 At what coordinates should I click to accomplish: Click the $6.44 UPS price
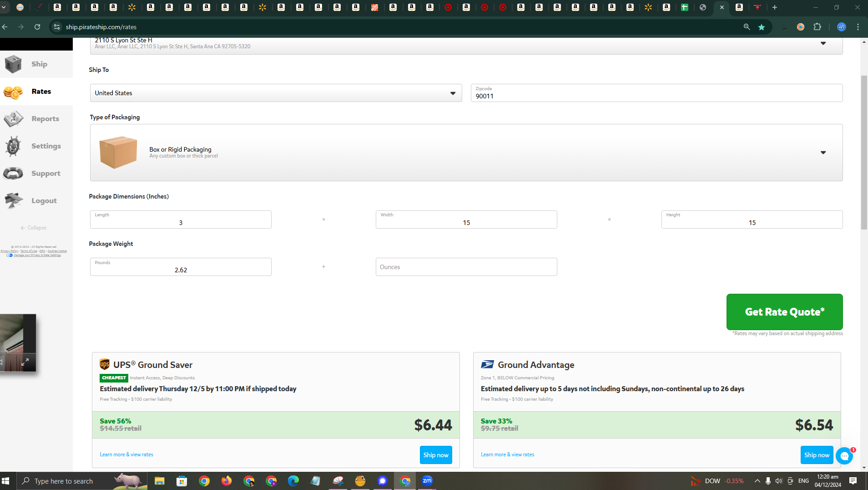click(x=433, y=425)
